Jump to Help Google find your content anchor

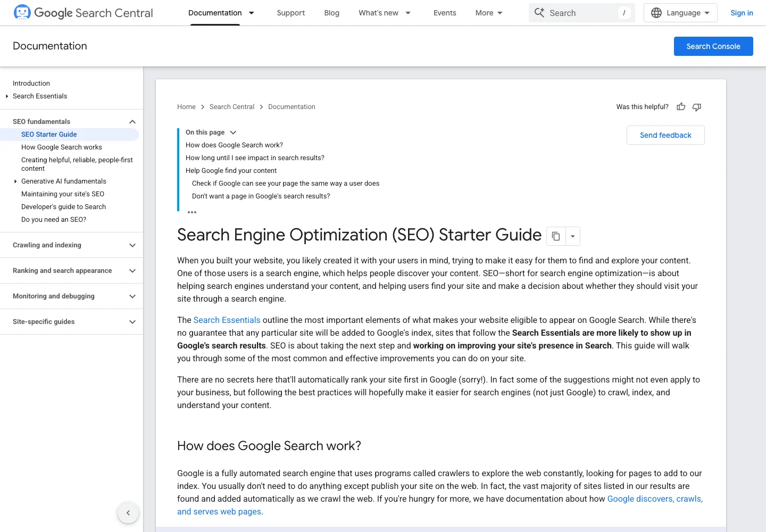(231, 171)
